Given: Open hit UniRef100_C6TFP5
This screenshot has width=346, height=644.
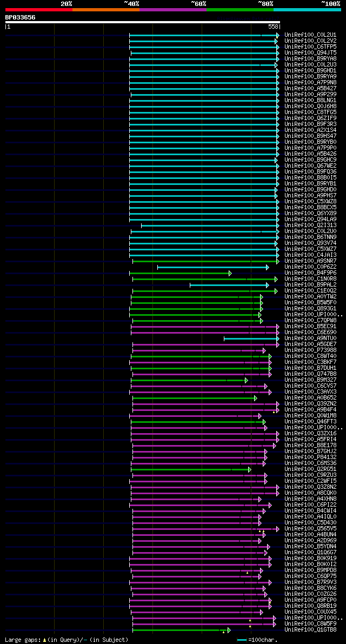Looking at the screenshot, I should pos(310,47).
